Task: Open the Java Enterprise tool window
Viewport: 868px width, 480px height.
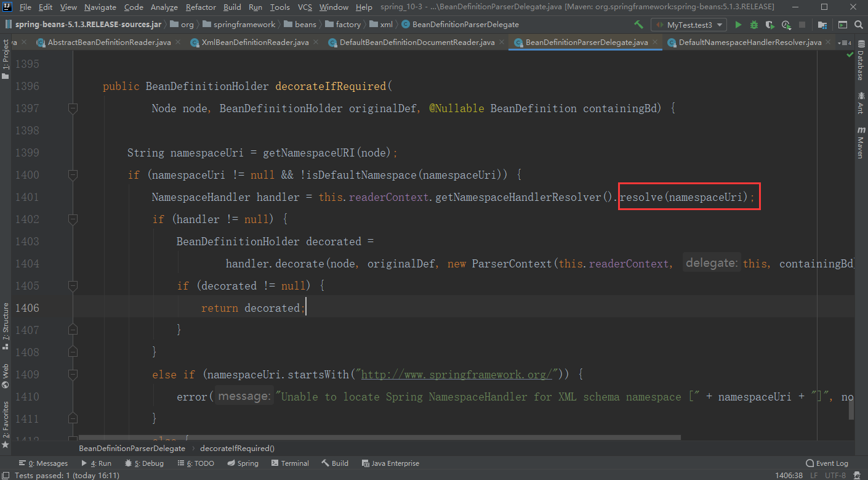Action: (x=391, y=463)
